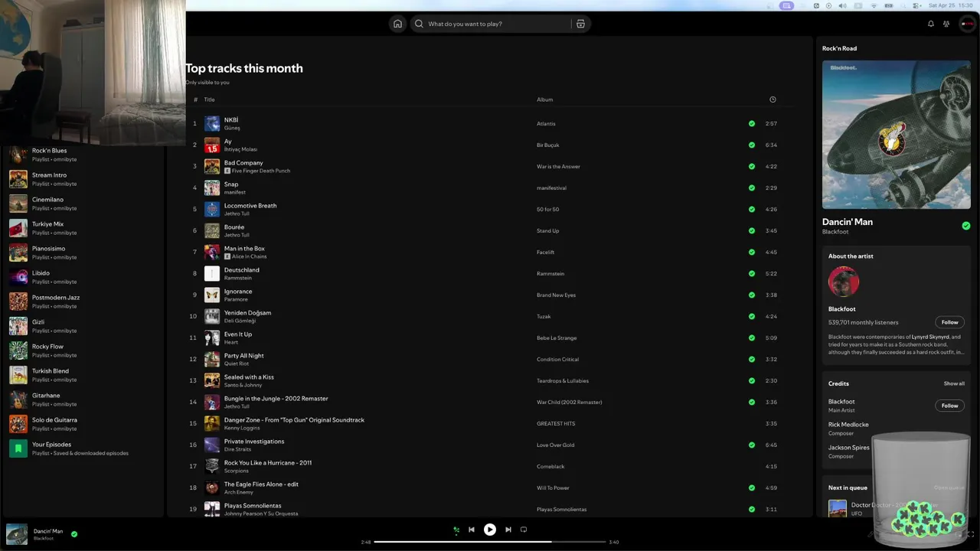Skip to the previous track
The width and height of the screenshot is (980, 551).
[x=472, y=530]
